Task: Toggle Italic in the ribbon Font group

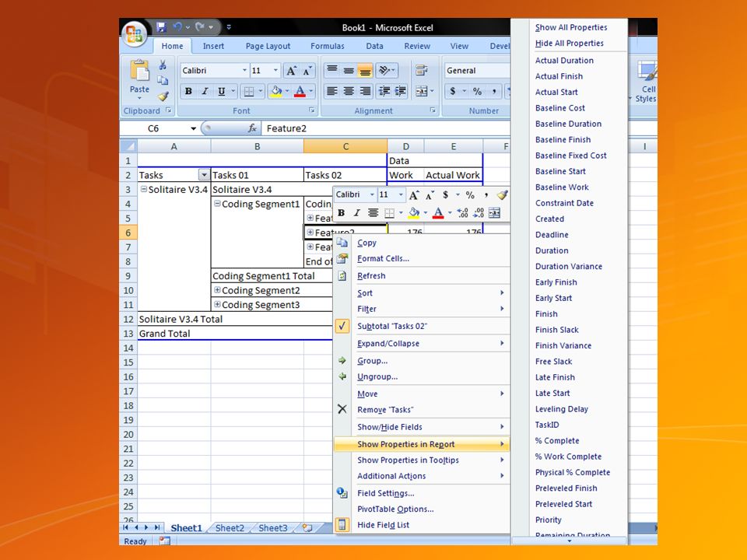Action: click(x=205, y=92)
